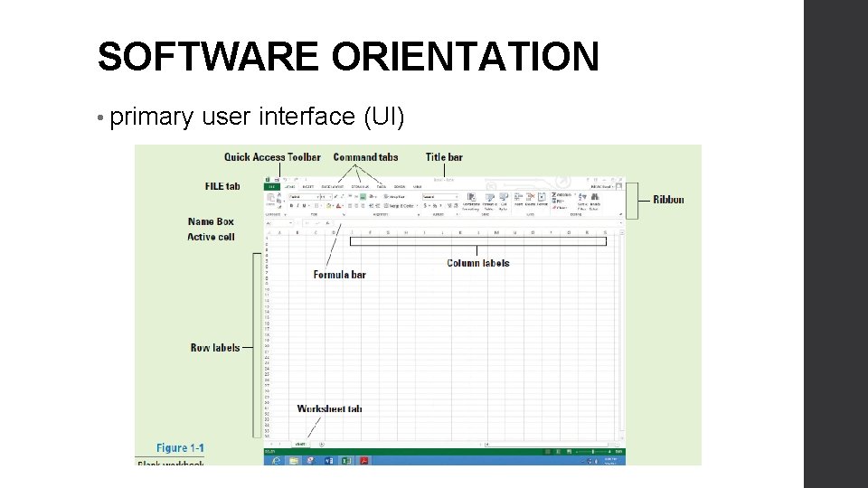Switch to the INSERT ribbon tab
The image size is (868, 488).
pos(308,187)
